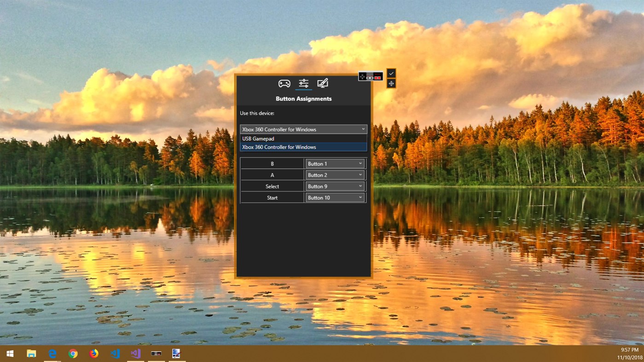
Task: Open the display settings tab
Action: [x=322, y=83]
